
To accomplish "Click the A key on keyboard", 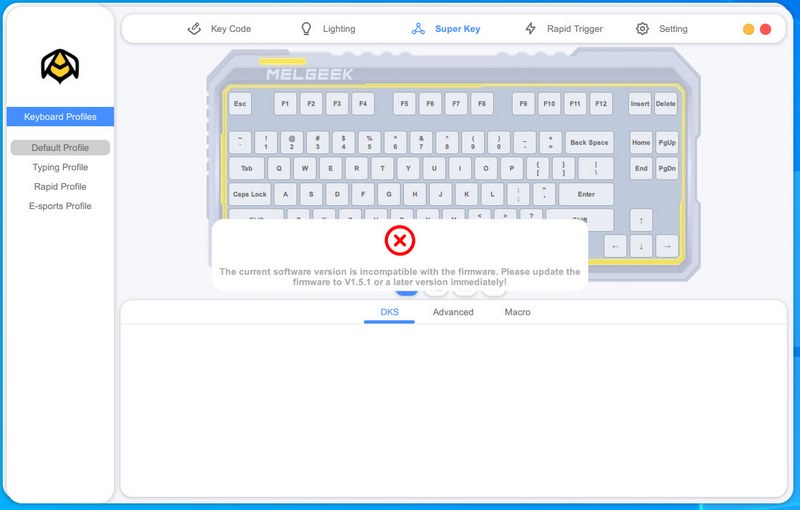I will 285,194.
